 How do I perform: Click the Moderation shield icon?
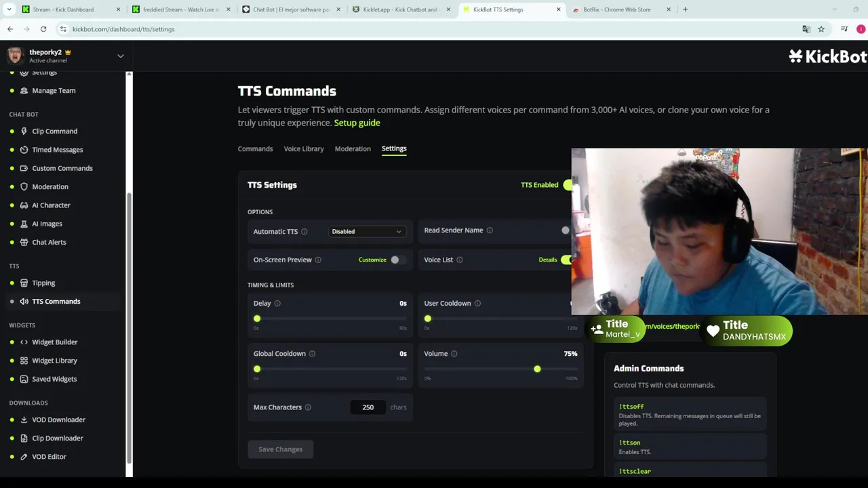point(24,186)
